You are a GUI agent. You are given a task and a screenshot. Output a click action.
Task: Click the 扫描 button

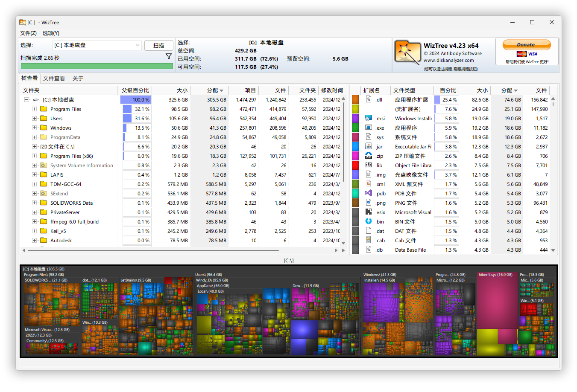pyautogui.click(x=159, y=45)
